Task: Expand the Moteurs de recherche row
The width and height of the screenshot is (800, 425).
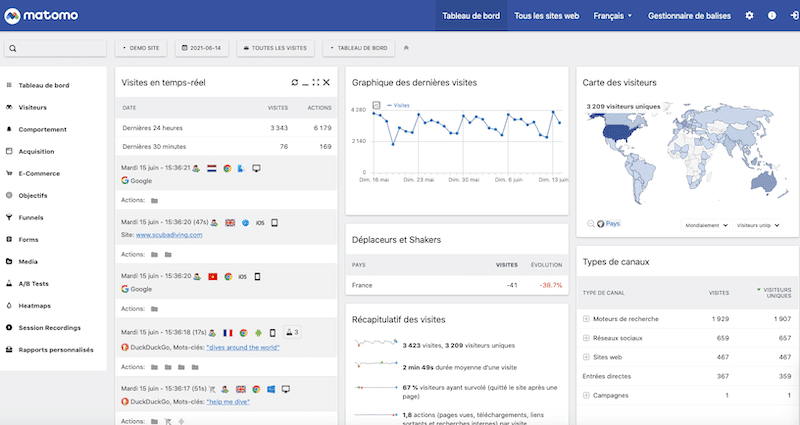Action: click(586, 319)
